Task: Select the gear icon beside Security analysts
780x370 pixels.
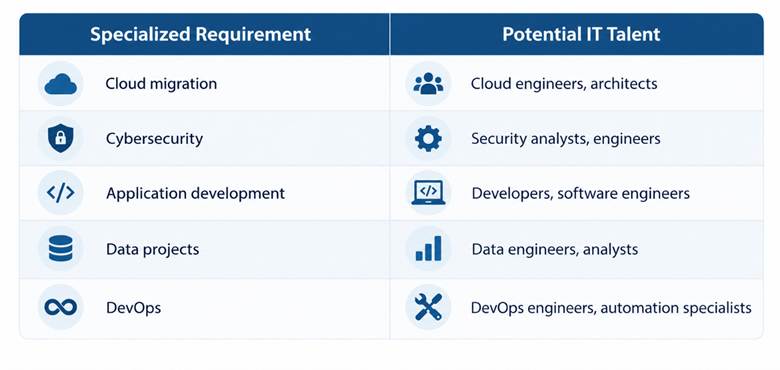Action: 428,138
